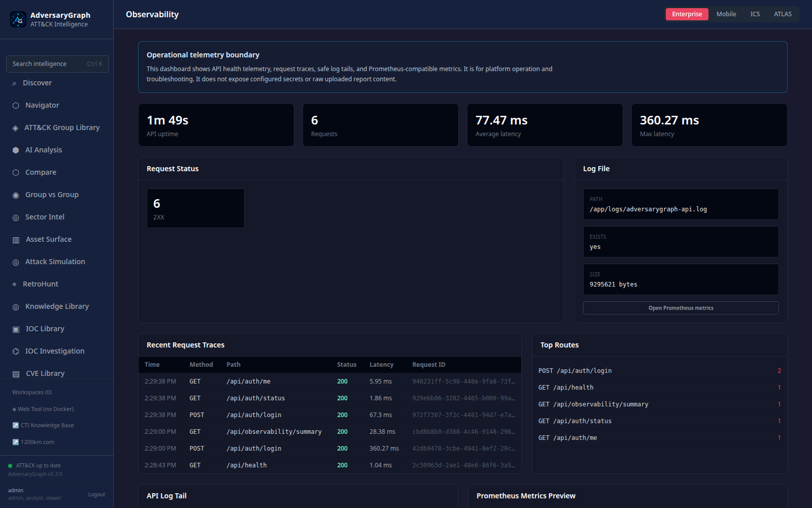Click the Compare icon in sidebar
This screenshot has height=508, width=812.
point(16,173)
